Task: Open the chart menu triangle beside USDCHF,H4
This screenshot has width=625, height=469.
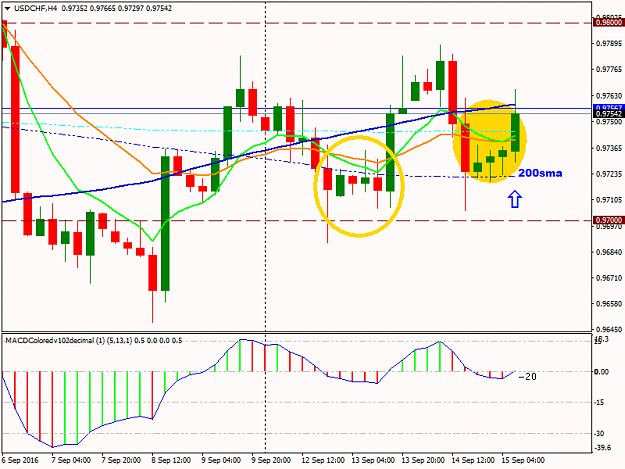Action: click(x=7, y=8)
